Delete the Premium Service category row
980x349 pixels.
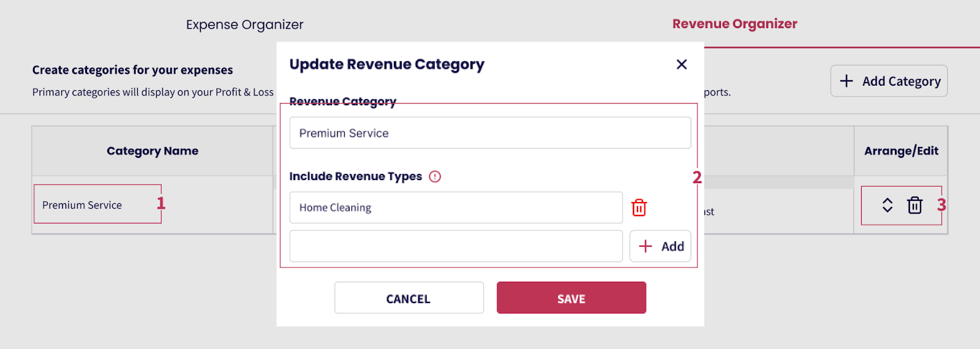click(914, 205)
